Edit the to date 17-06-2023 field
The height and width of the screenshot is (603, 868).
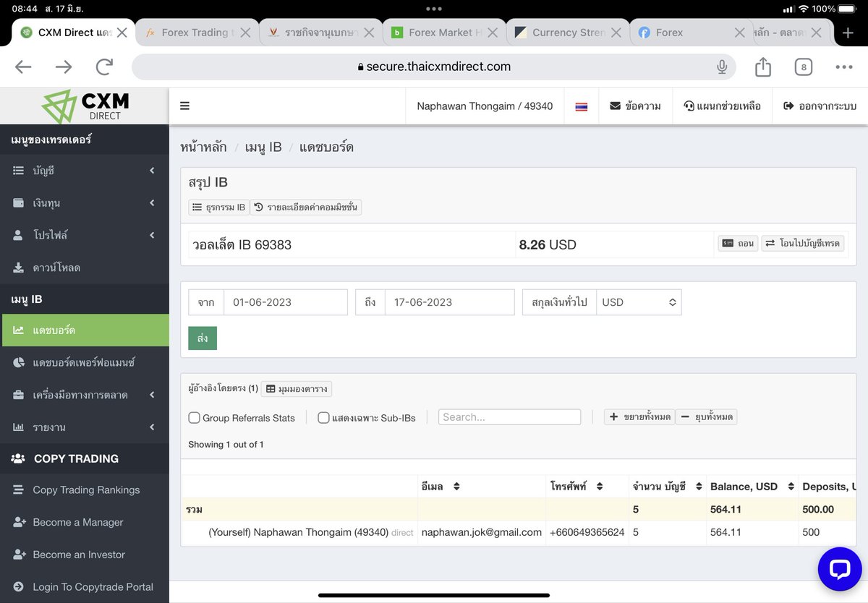(x=449, y=302)
